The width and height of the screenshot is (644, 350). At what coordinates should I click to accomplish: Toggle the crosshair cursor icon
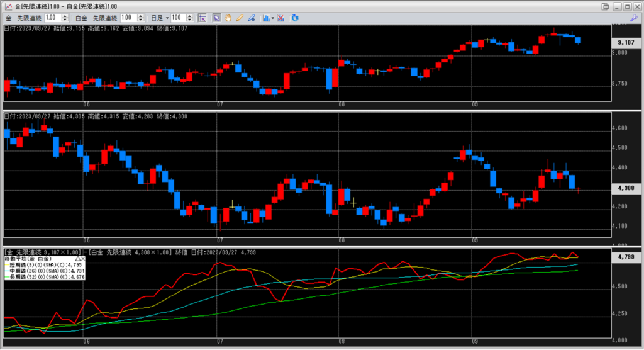202,18
